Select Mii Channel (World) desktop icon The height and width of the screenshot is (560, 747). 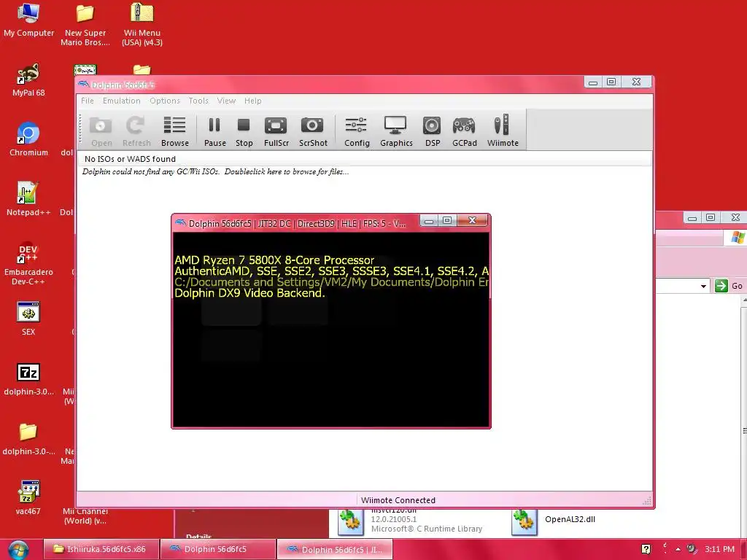(85, 516)
